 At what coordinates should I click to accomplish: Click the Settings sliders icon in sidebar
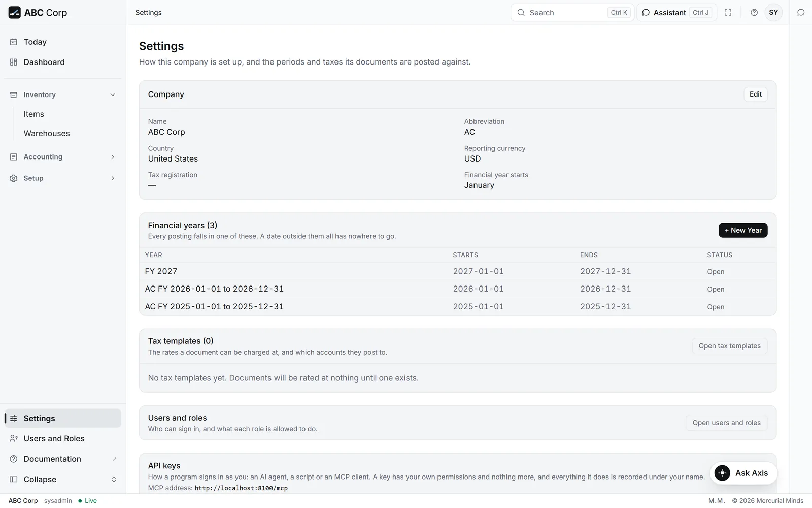(14, 418)
